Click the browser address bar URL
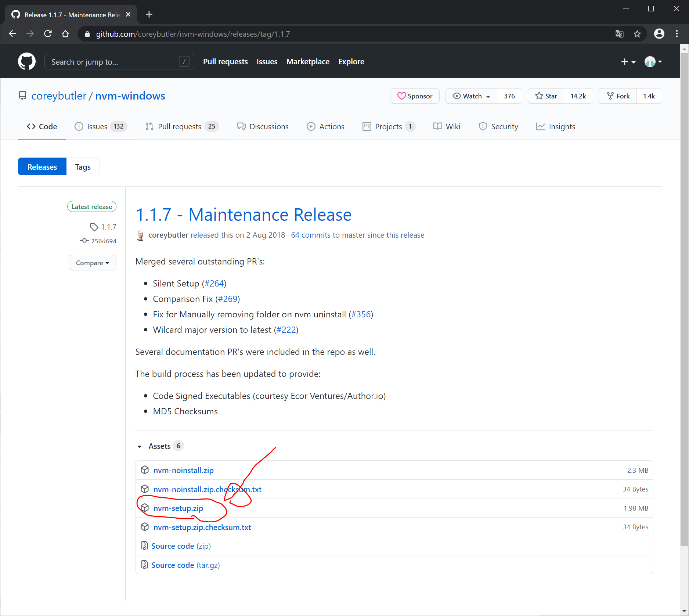The image size is (689, 616). pyautogui.click(x=193, y=34)
